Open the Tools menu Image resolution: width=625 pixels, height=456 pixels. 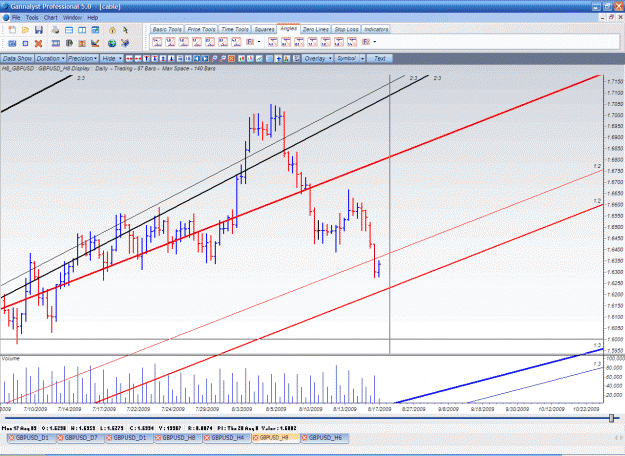(x=32, y=18)
